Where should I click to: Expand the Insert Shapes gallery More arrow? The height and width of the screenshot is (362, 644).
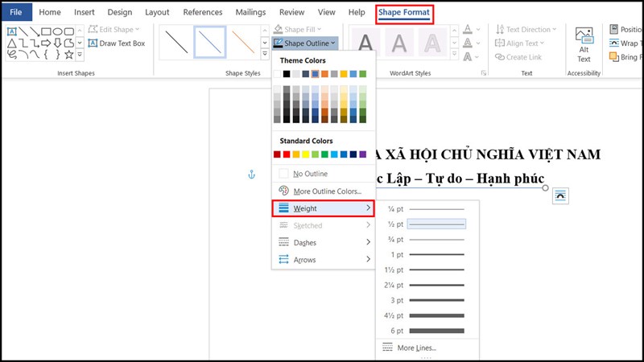click(80, 54)
